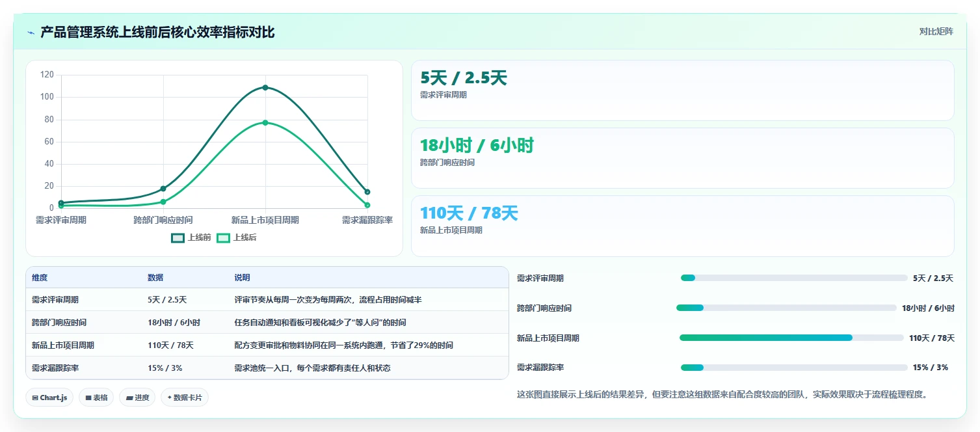Click the 上线后 data point at 需求漏跟踪率

[x=367, y=205]
